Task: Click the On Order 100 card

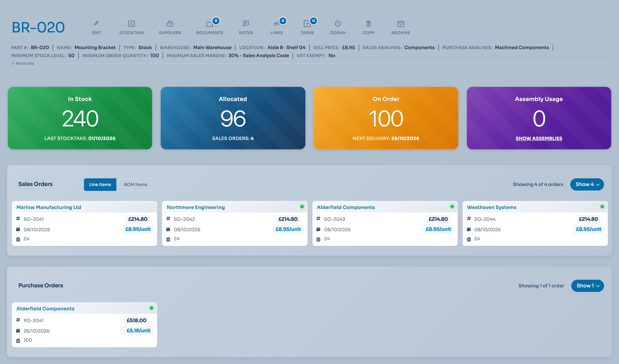Action: click(x=386, y=118)
